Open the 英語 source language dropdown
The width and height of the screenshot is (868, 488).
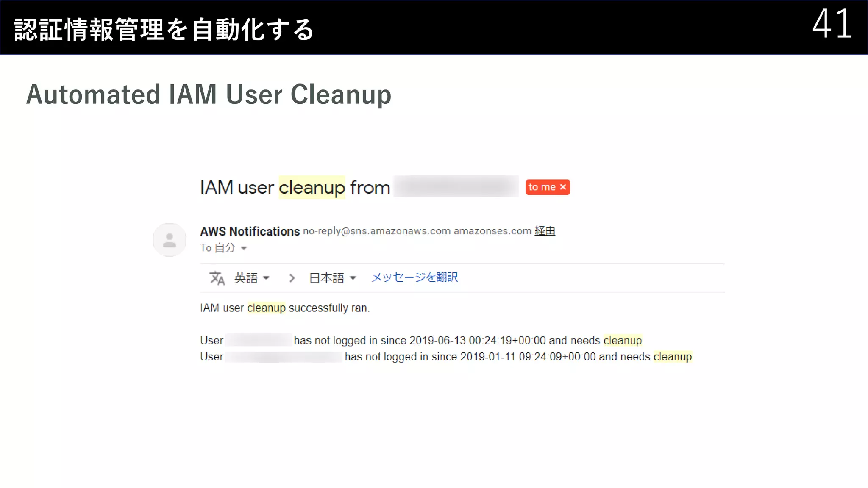(x=252, y=278)
